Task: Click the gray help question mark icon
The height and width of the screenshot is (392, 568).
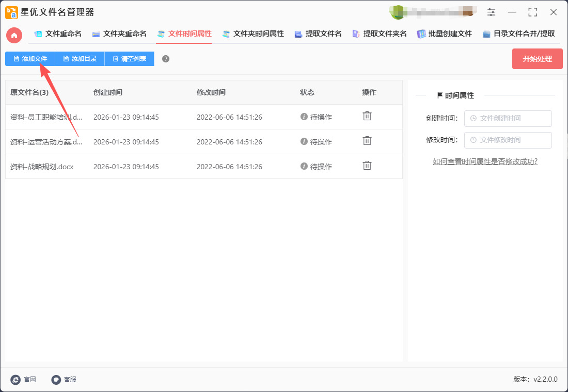Action: point(166,59)
